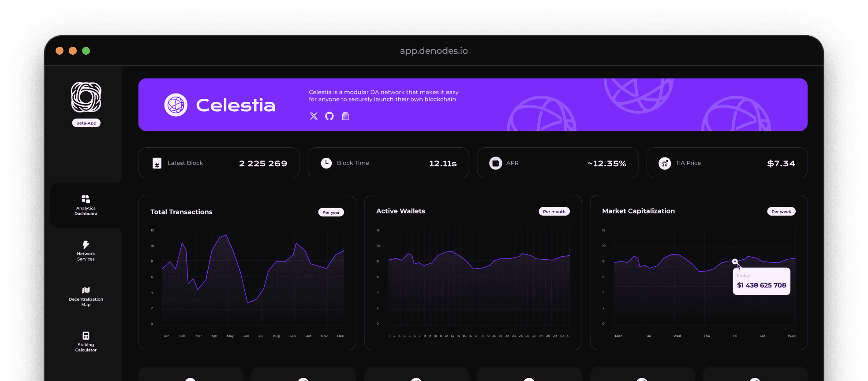Open the Per month selector on Active Wallets
The width and height of the screenshot is (868, 381).
coord(554,212)
